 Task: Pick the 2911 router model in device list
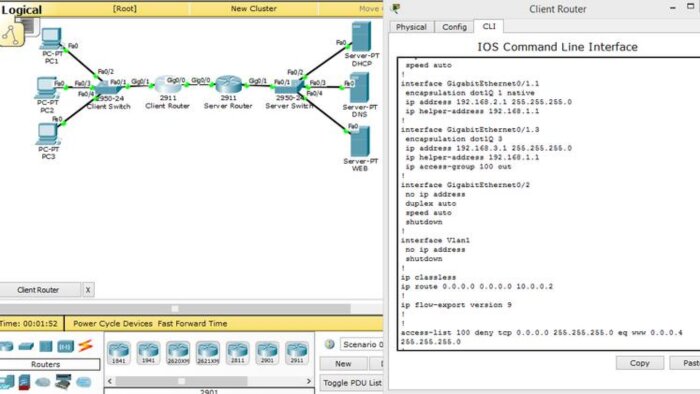click(297, 353)
